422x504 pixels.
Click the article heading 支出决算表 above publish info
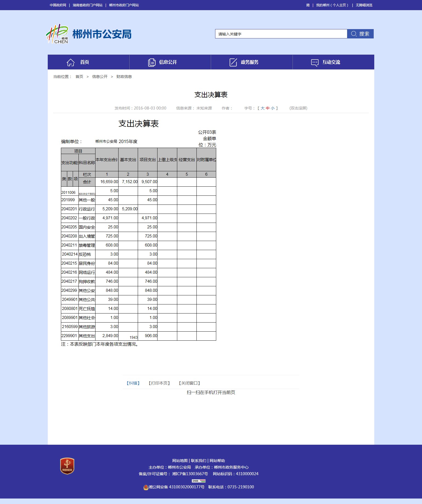(x=211, y=95)
